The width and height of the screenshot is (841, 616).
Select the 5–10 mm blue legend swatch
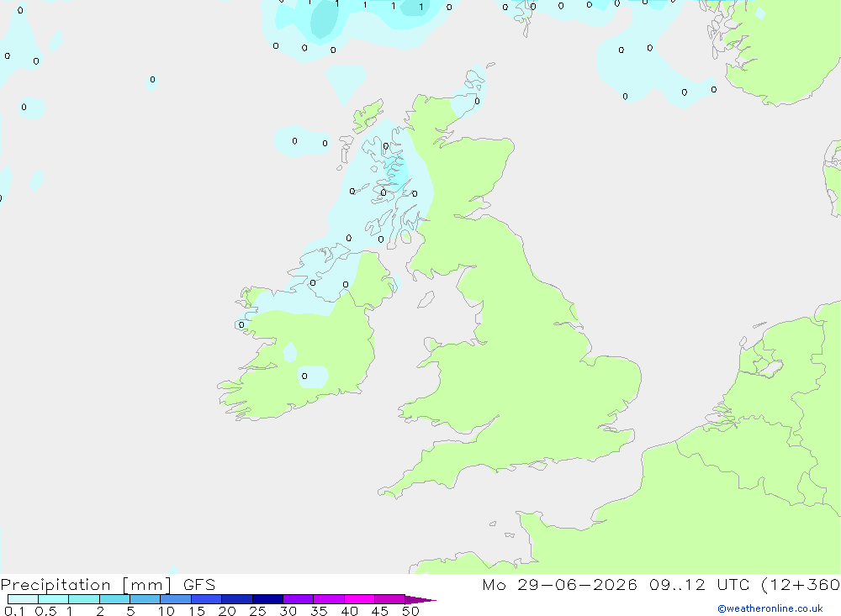[145, 599]
